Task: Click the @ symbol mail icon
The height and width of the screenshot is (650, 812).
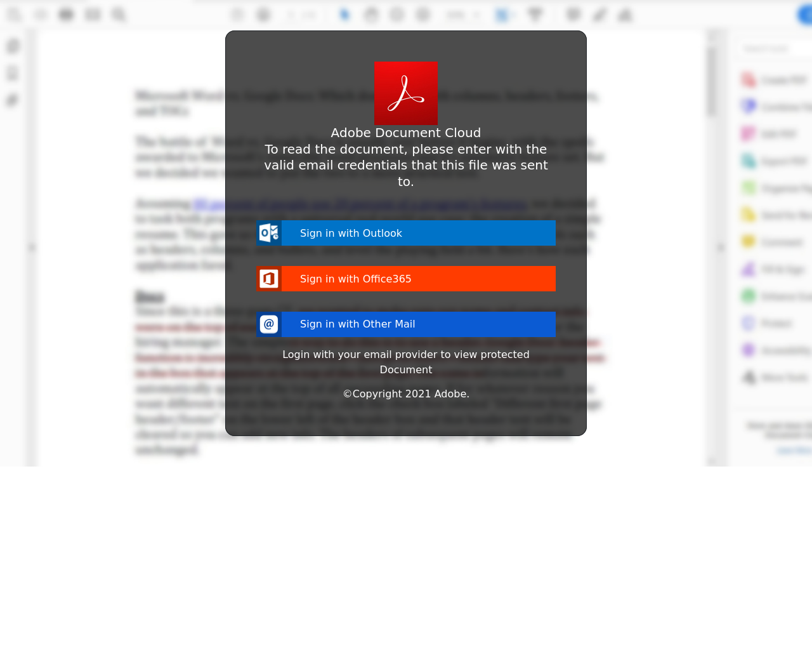Action: [269, 324]
